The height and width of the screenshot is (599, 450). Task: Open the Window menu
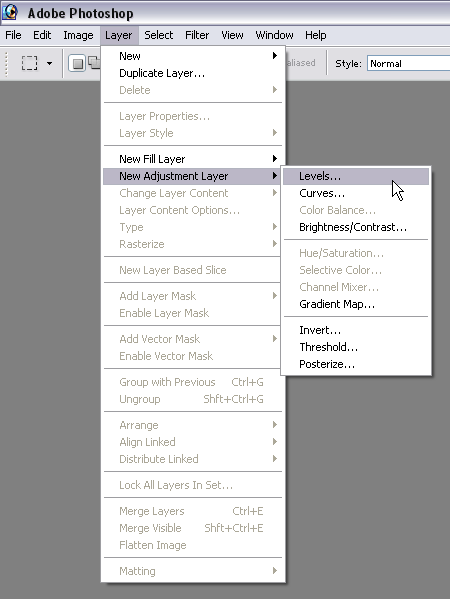click(274, 35)
